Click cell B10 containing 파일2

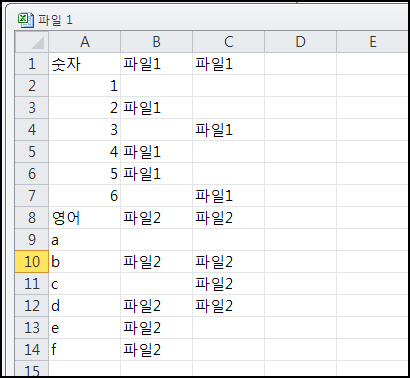pos(156,262)
